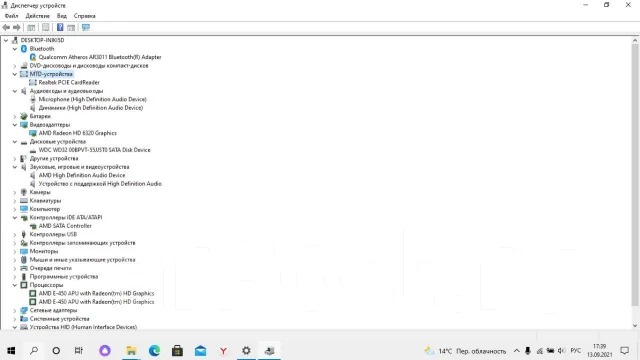Click the РУС language indicator
Screen dimensions: 640x360
576,351
